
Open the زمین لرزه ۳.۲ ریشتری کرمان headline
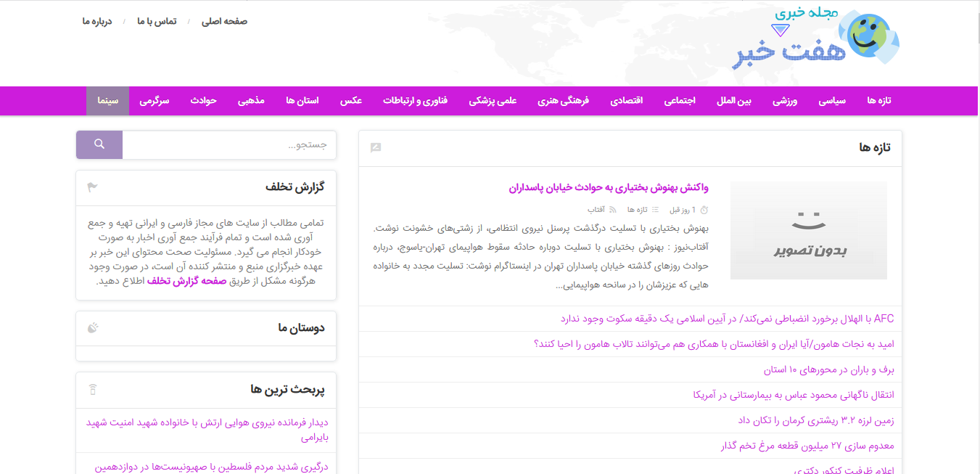(816, 420)
